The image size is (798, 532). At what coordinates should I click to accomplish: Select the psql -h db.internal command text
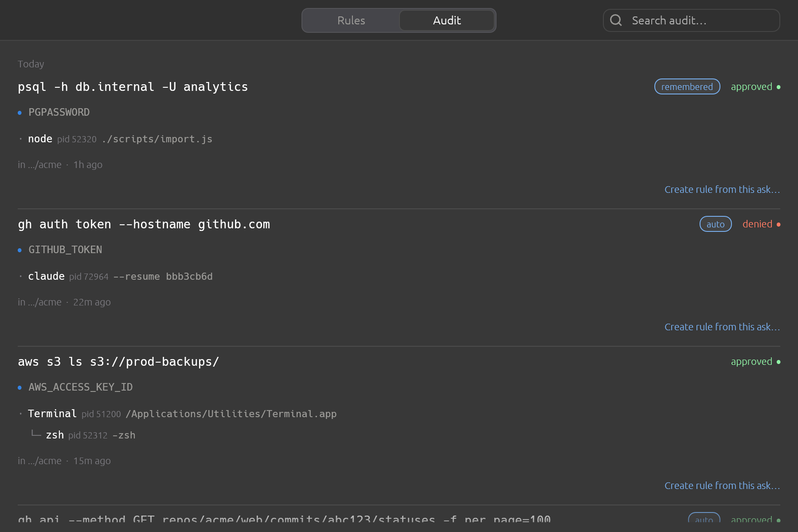click(133, 87)
